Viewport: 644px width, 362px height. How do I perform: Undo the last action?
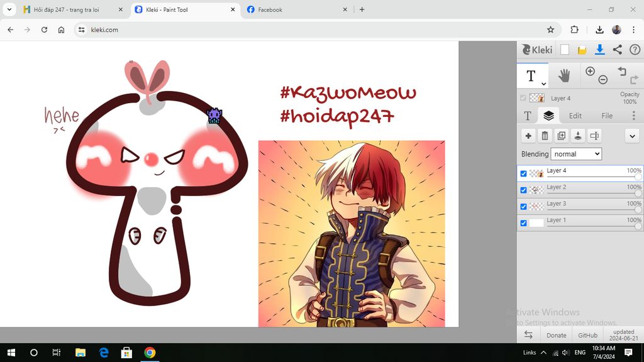[x=622, y=72]
